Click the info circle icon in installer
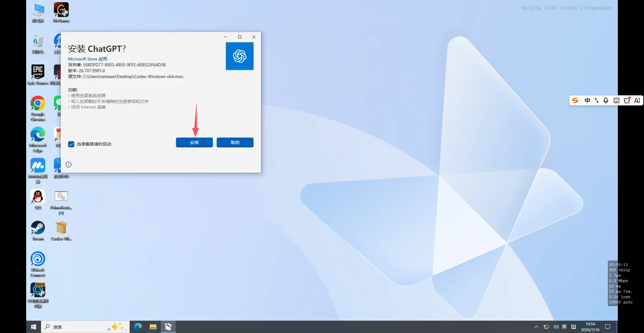This screenshot has width=644, height=333. pyautogui.click(x=68, y=164)
